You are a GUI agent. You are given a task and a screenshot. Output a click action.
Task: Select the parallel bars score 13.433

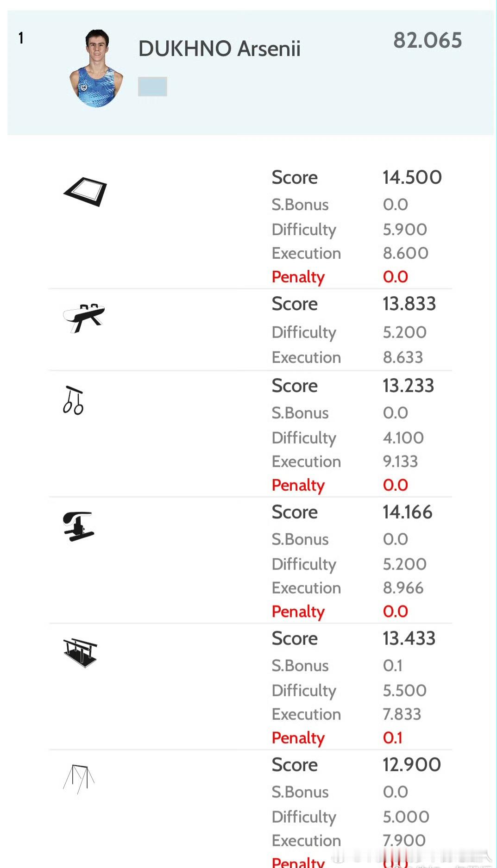point(409,639)
